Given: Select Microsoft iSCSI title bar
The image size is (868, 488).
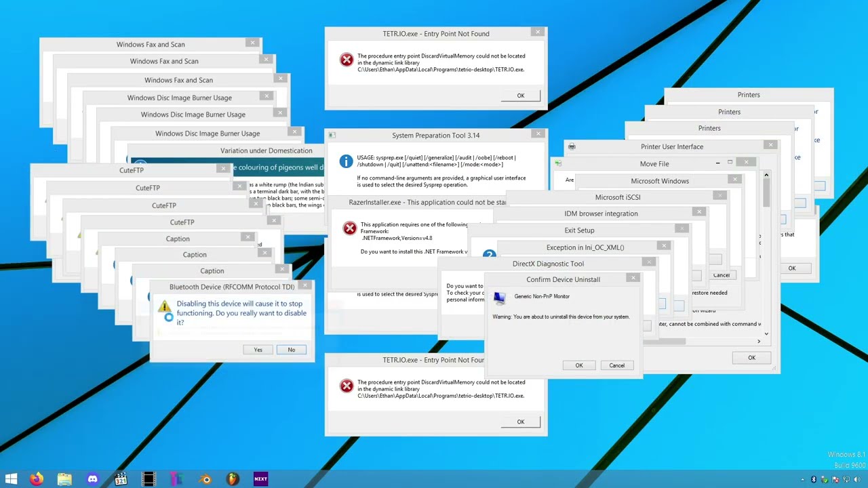Looking at the screenshot, I should pos(618,197).
